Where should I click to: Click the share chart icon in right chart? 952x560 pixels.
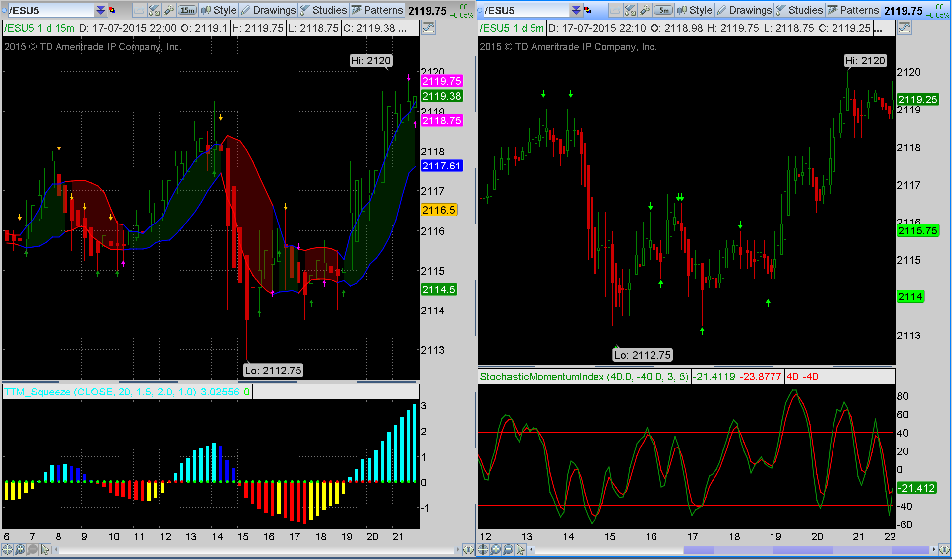coord(615,10)
